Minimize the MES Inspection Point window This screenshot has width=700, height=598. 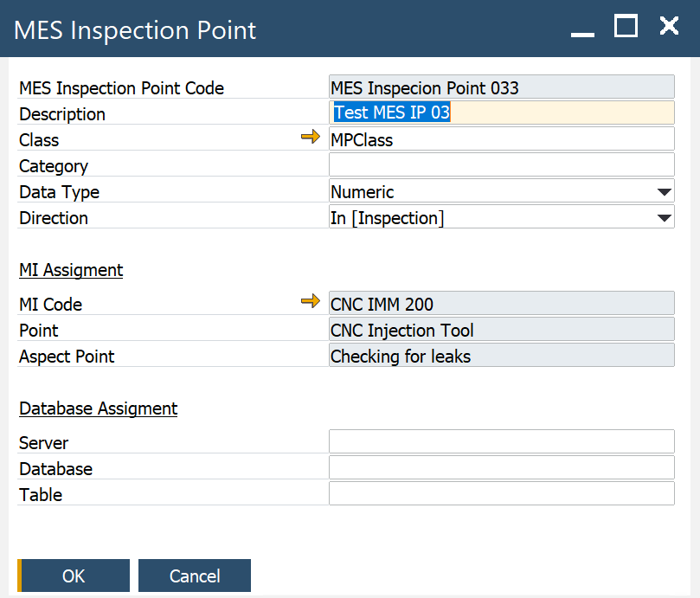(x=583, y=29)
